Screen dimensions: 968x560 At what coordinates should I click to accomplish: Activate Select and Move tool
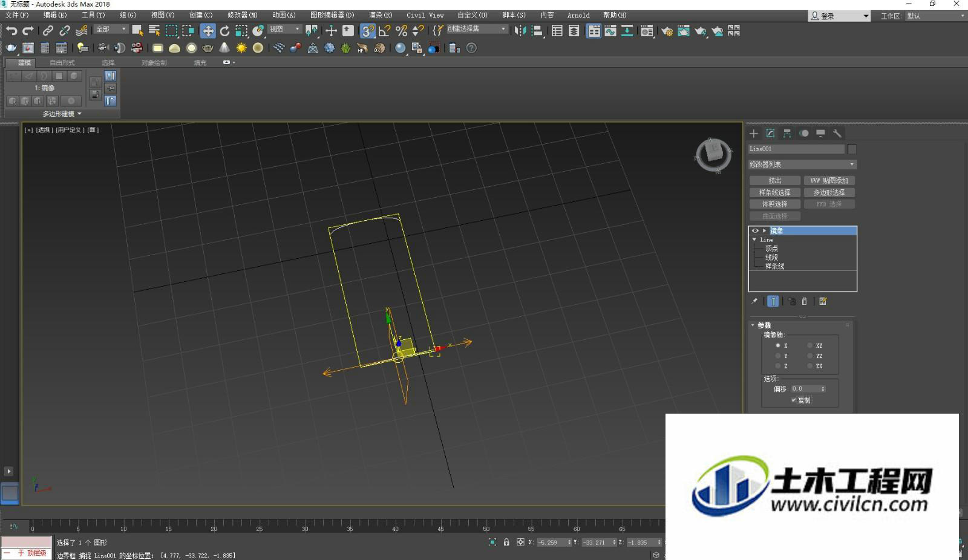tap(208, 31)
